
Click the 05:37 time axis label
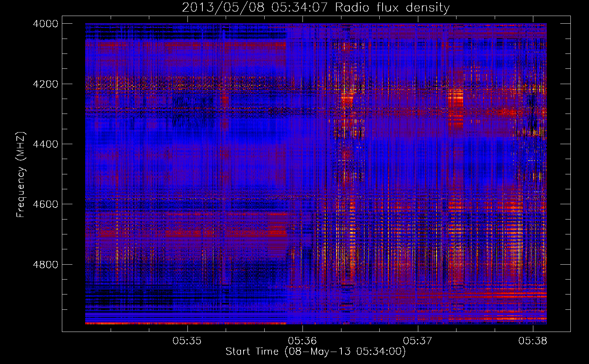click(418, 341)
